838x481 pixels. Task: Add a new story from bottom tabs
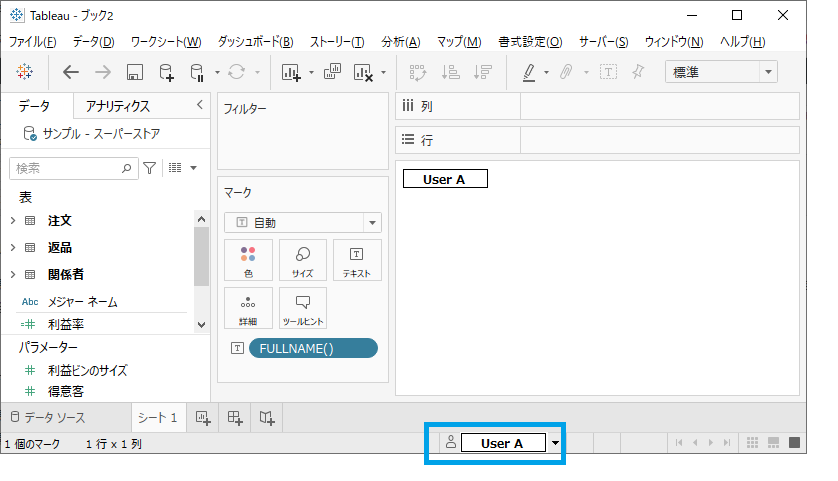point(267,417)
